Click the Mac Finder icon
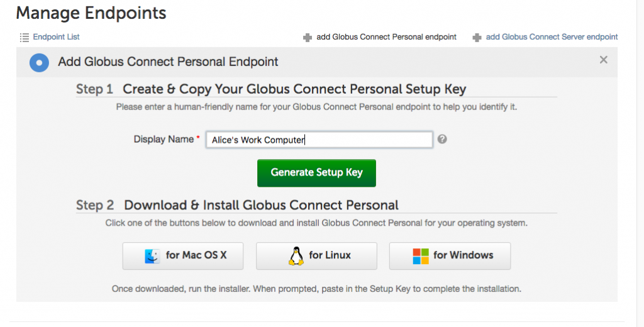This screenshot has width=644, height=327. click(x=152, y=256)
